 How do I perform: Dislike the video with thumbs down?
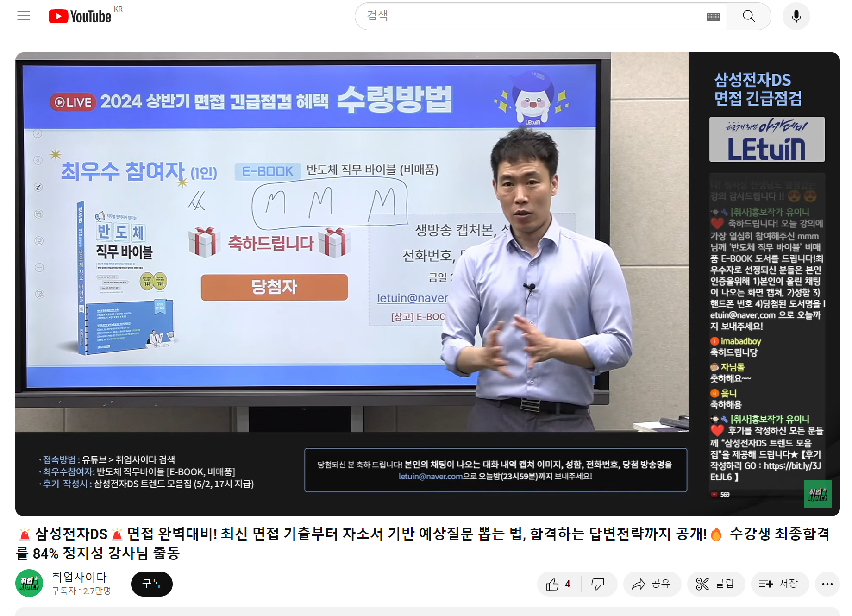click(598, 584)
